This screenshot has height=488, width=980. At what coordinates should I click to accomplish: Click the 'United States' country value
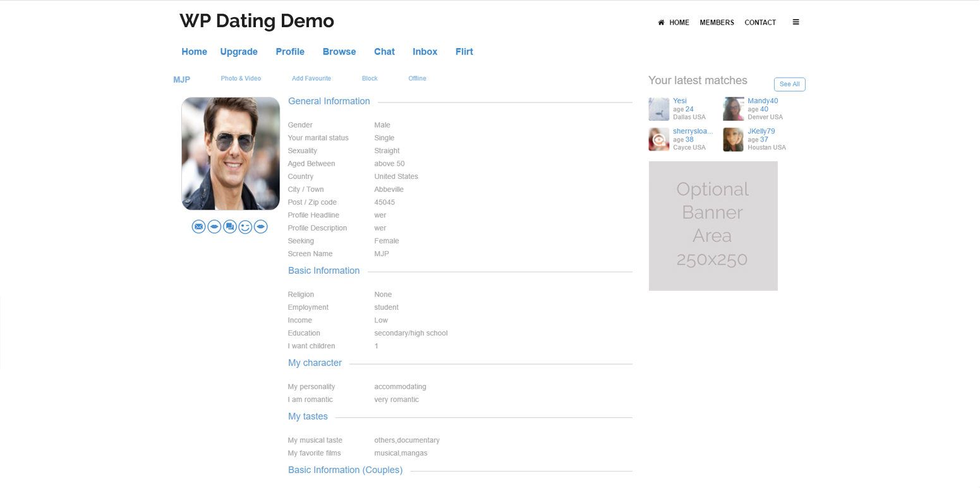coord(396,176)
